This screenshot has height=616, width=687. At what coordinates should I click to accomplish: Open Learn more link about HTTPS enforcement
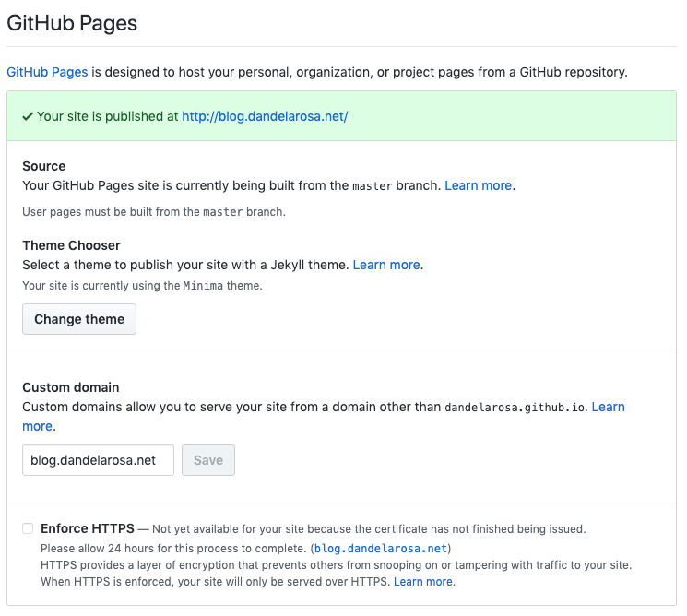click(422, 581)
